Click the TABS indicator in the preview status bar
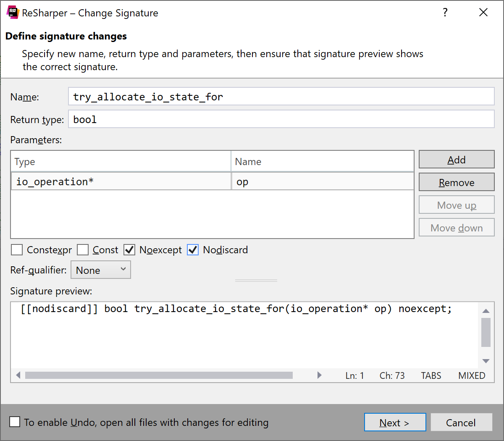 pyautogui.click(x=430, y=375)
